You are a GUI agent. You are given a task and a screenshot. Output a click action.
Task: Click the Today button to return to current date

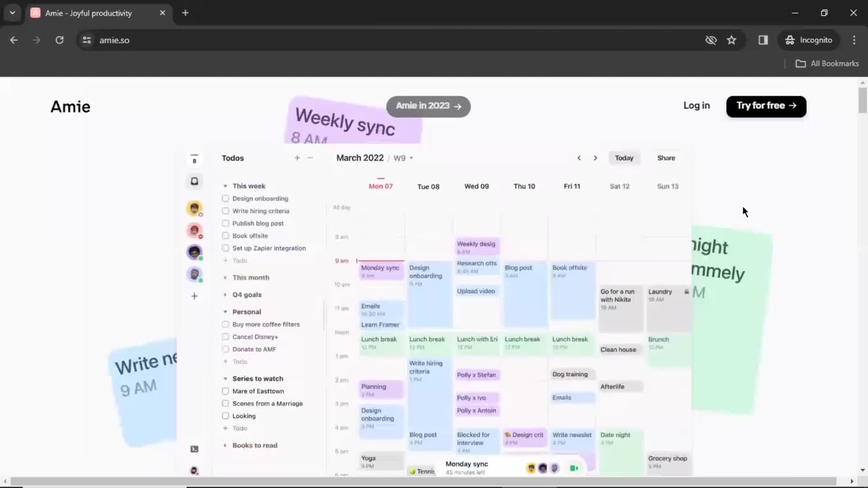click(x=624, y=158)
